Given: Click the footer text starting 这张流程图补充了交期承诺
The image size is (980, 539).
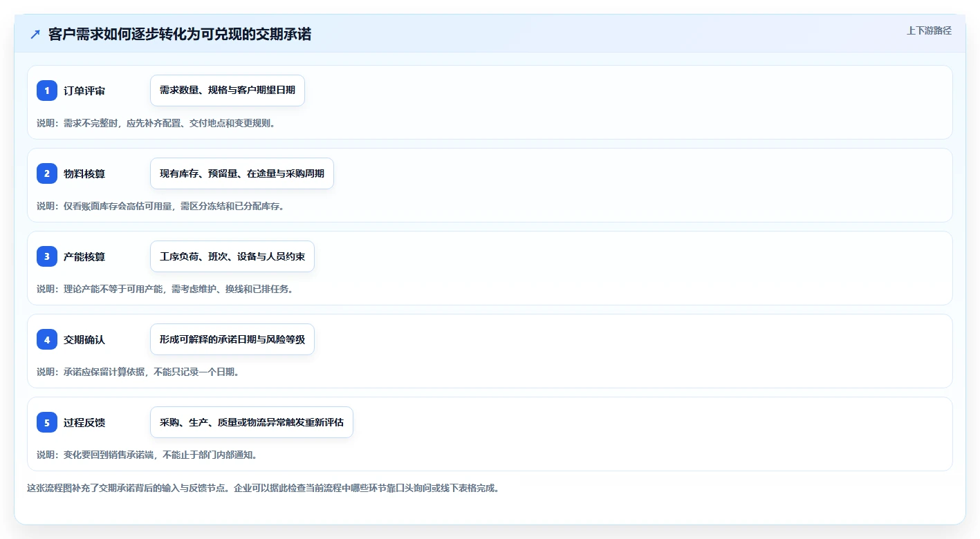Looking at the screenshot, I should (x=263, y=488).
